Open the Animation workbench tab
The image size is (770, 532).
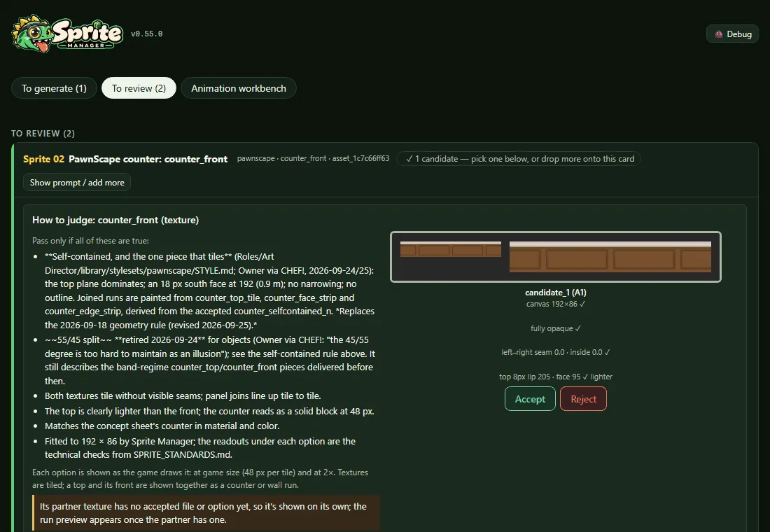[239, 88]
